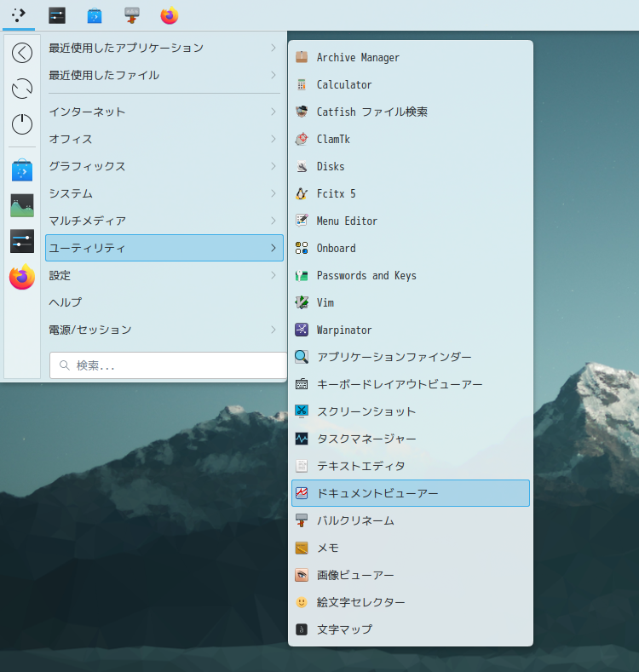This screenshot has width=639, height=672.
Task: Click the settings sliders icon in the menu sidebar
Action: click(x=22, y=241)
